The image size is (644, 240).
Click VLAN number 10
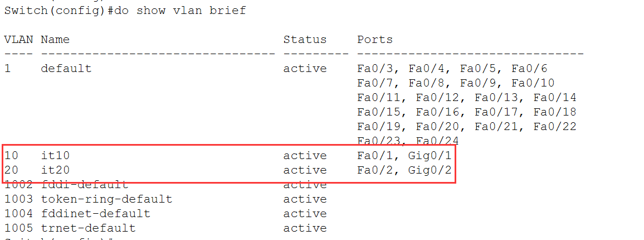[12, 156]
